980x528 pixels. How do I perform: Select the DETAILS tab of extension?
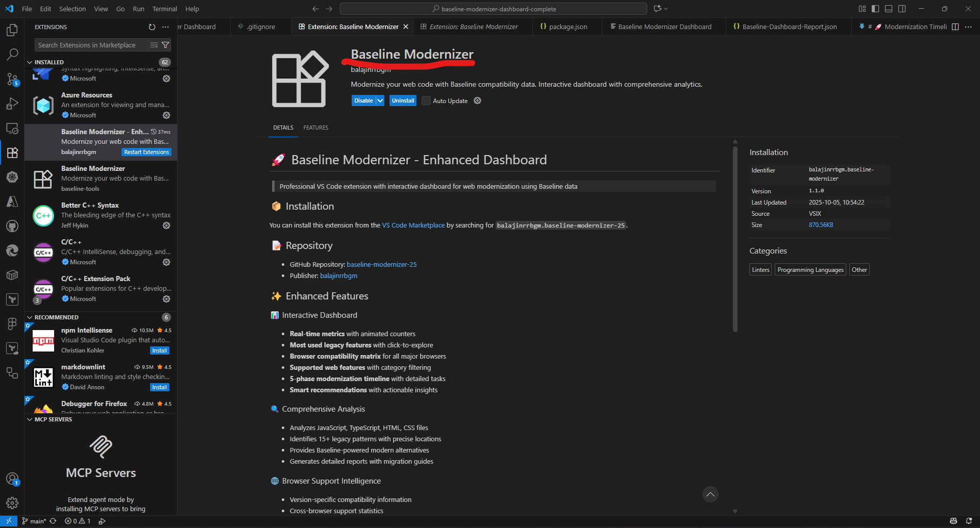[x=283, y=128]
